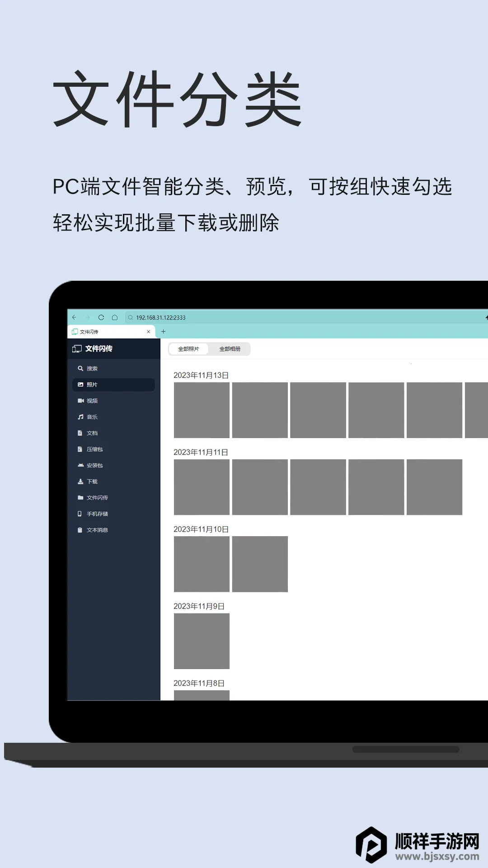Open the 文本消息 clipboard messages item

(x=97, y=530)
